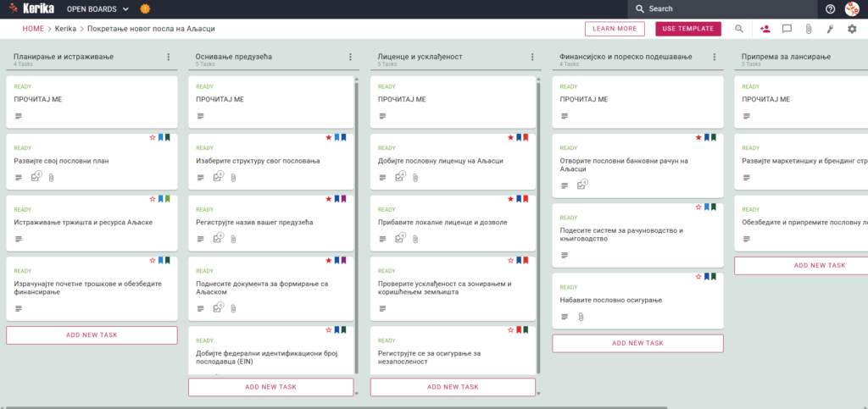Click purple tag on Региструјте назив вашег предузећа
This screenshot has width=868, height=409.
pyautogui.click(x=344, y=198)
